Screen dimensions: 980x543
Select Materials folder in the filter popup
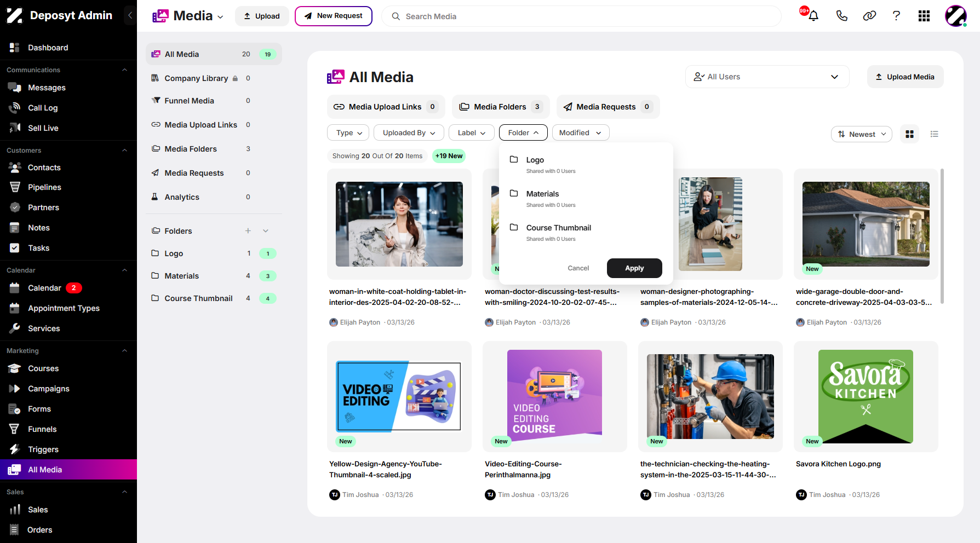point(586,199)
